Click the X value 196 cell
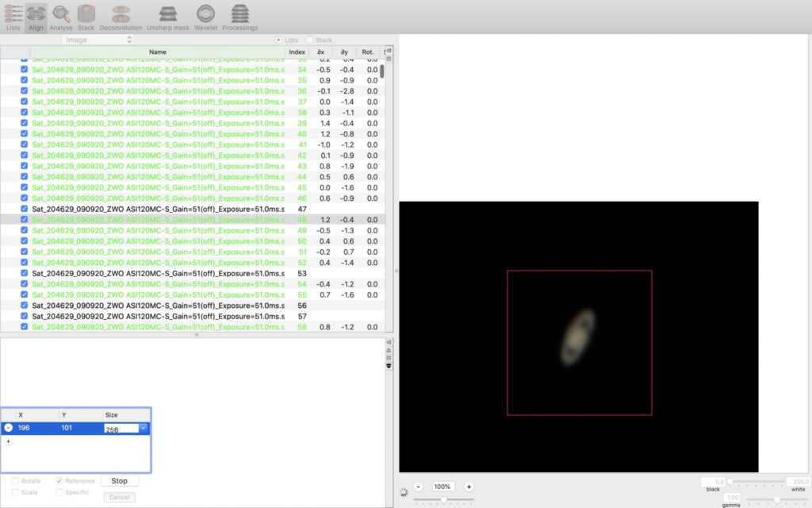Screen dimensions: 812x508 (x=24, y=428)
